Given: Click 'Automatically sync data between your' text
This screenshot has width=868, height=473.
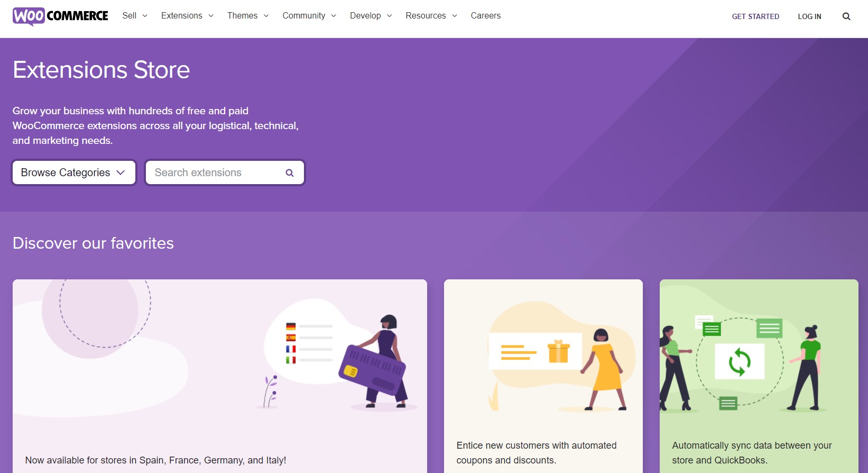Looking at the screenshot, I should (752, 445).
